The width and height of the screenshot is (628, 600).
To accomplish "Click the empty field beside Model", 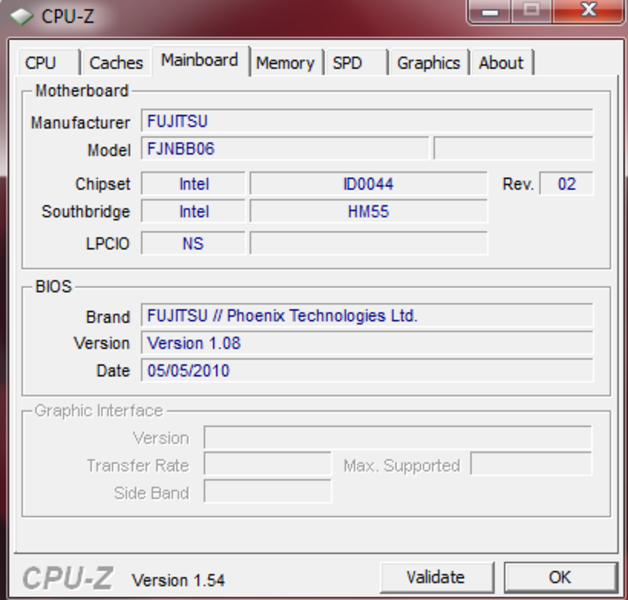I will 513,149.
